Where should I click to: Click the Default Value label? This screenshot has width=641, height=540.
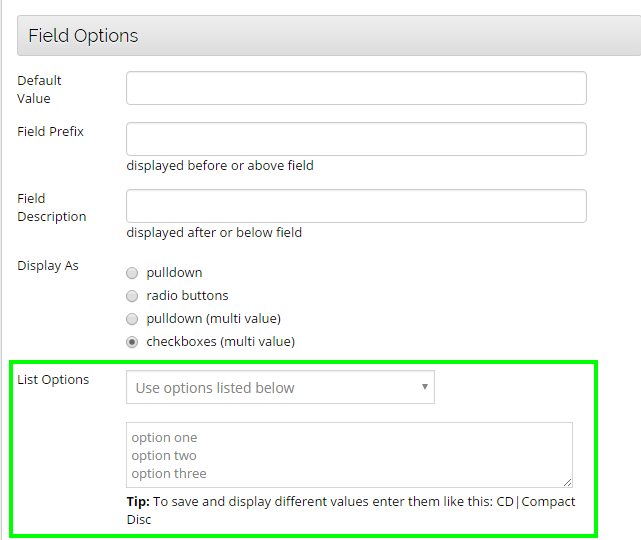point(40,89)
